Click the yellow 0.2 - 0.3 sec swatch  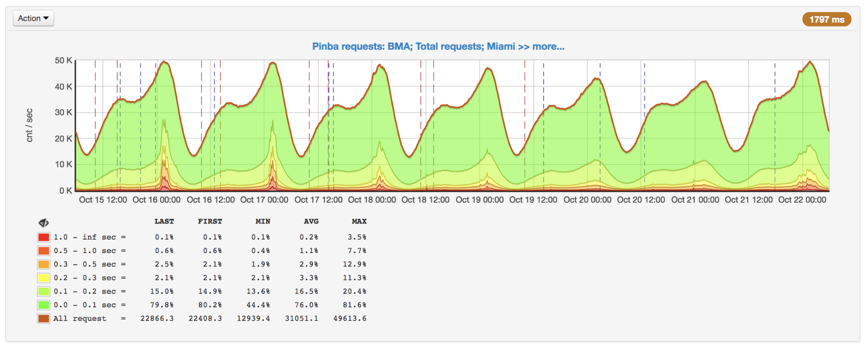pos(43,278)
